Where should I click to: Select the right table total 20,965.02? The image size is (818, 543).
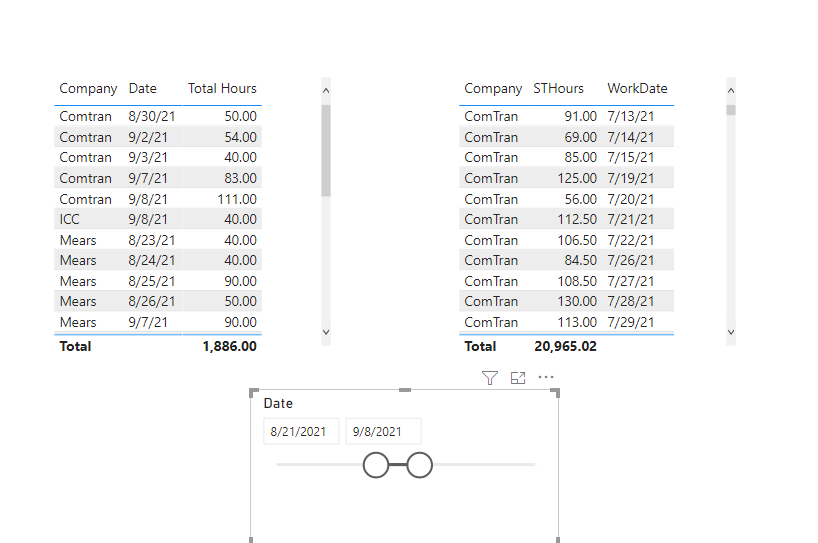[x=566, y=346]
